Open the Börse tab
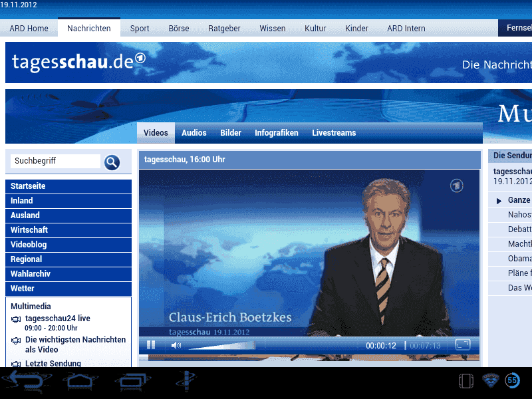 pos(179,28)
